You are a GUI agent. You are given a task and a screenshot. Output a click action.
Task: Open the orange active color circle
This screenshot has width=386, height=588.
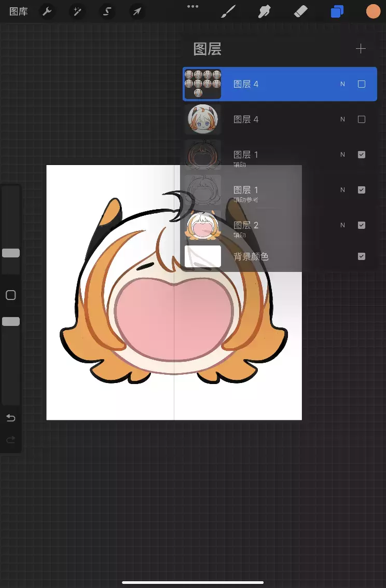pos(373,11)
